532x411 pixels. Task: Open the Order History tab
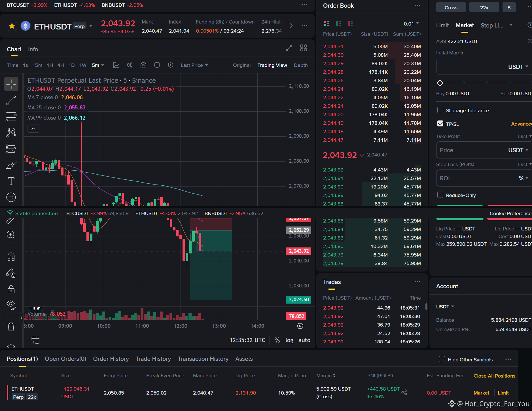pos(111,359)
